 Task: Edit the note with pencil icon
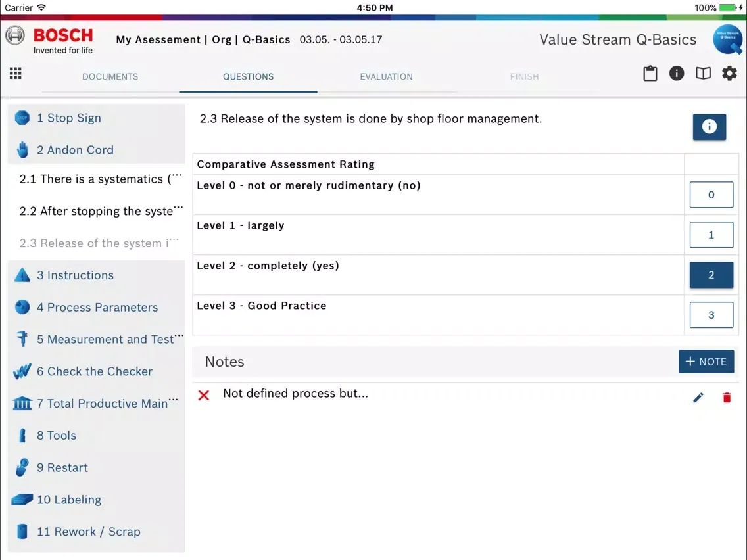698,397
